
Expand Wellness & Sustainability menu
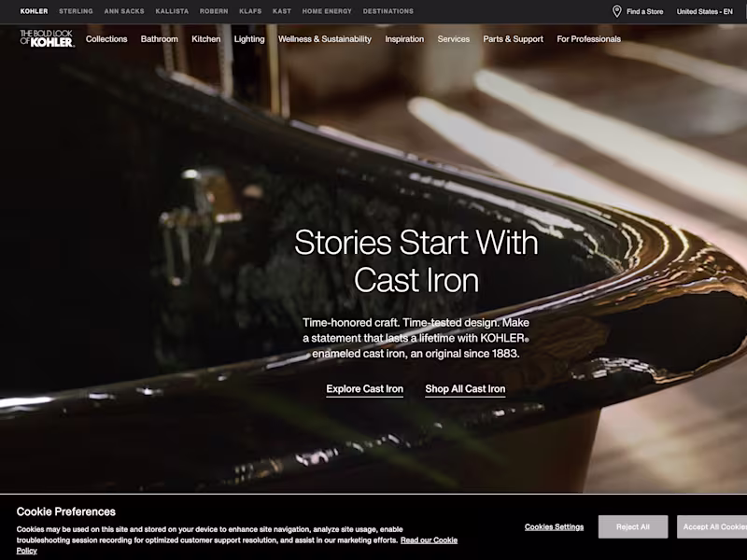click(x=325, y=39)
